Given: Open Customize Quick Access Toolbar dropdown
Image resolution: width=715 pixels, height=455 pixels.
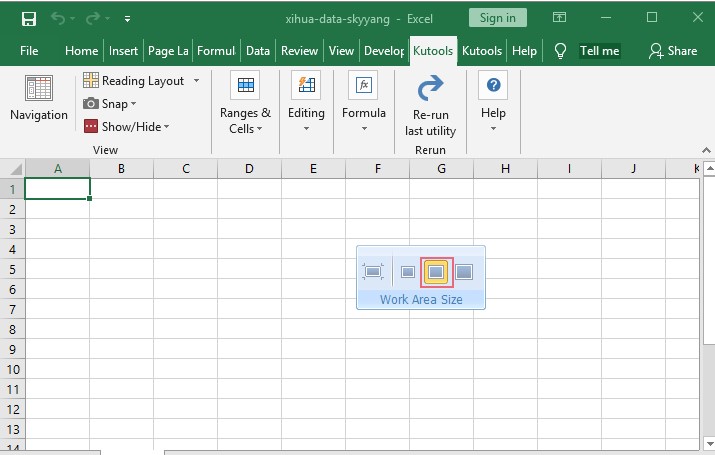Looking at the screenshot, I should coord(127,19).
